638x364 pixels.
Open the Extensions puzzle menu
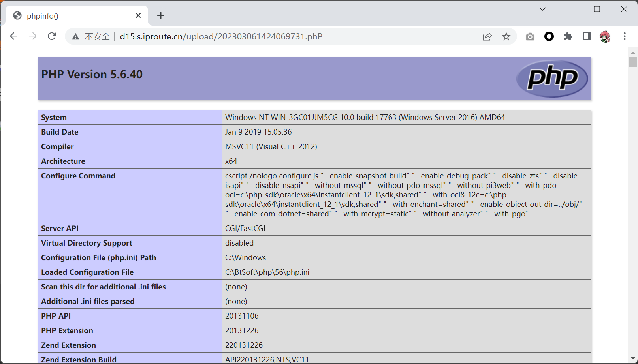568,37
